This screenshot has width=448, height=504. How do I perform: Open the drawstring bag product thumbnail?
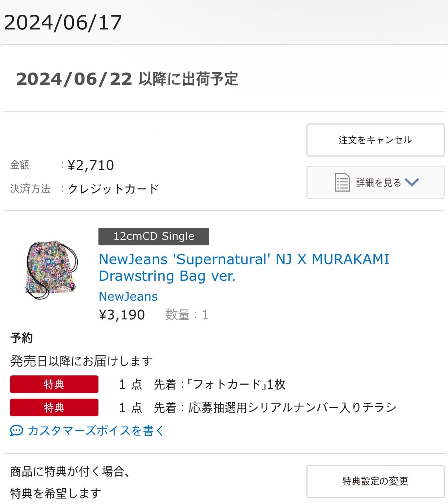[x=52, y=270]
